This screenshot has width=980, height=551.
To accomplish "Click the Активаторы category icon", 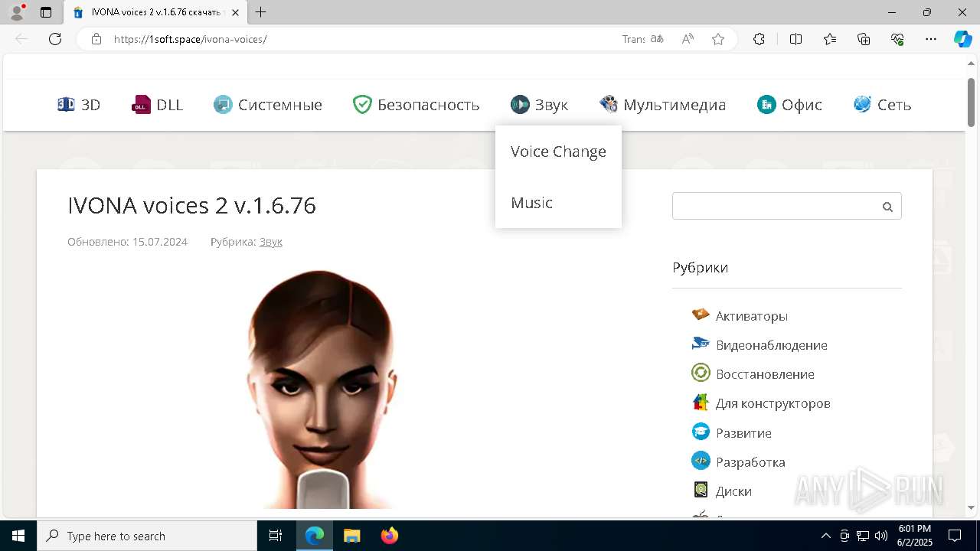I will pyautogui.click(x=701, y=315).
